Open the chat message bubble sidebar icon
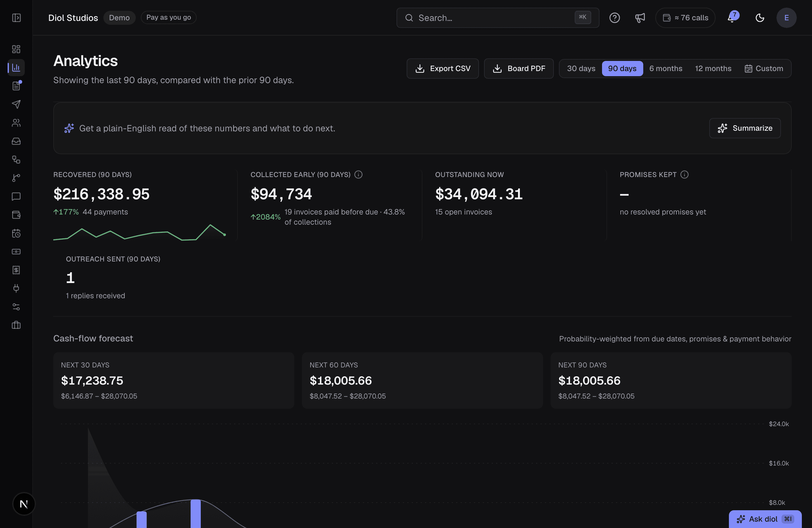 16,196
